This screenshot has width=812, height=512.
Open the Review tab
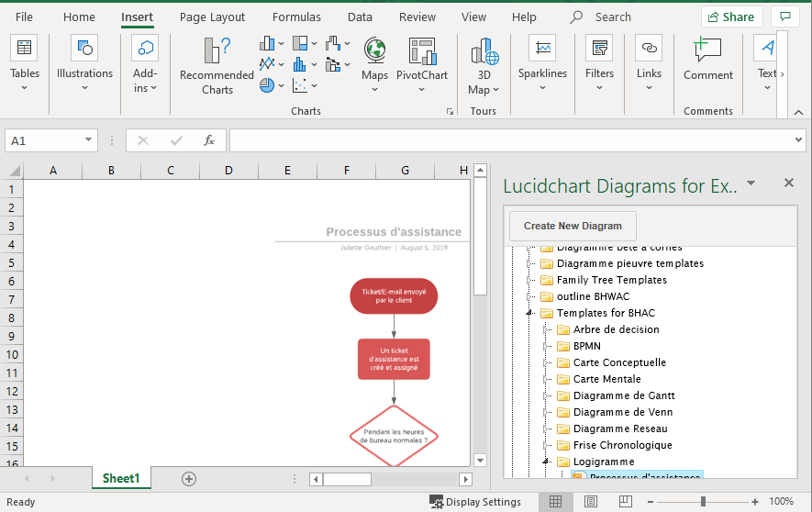click(x=417, y=17)
